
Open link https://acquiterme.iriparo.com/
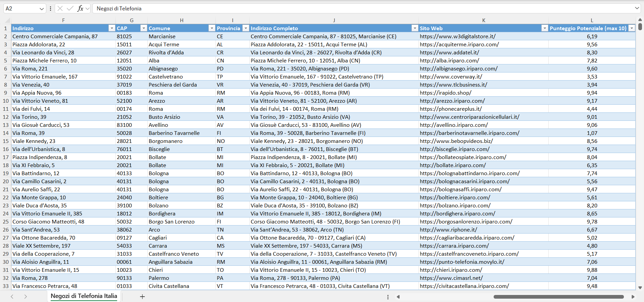pyautogui.click(x=459, y=44)
